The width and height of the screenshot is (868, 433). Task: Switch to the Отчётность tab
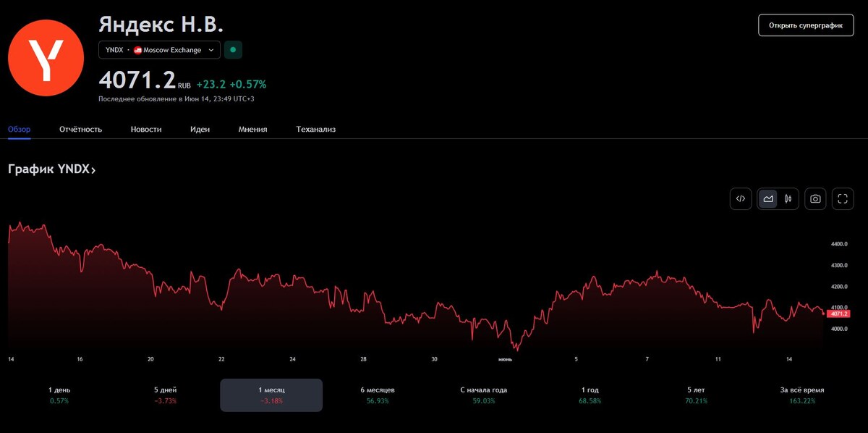tap(81, 129)
